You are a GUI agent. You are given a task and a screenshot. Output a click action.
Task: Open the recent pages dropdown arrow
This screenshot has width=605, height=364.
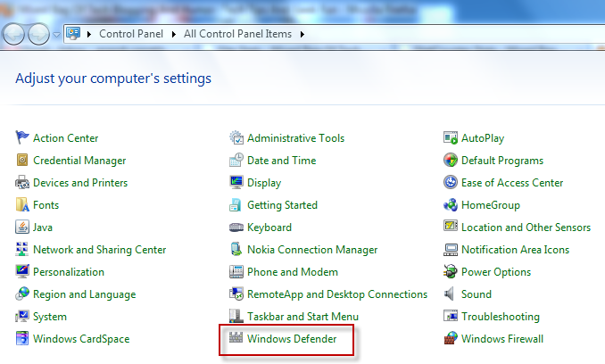point(57,35)
